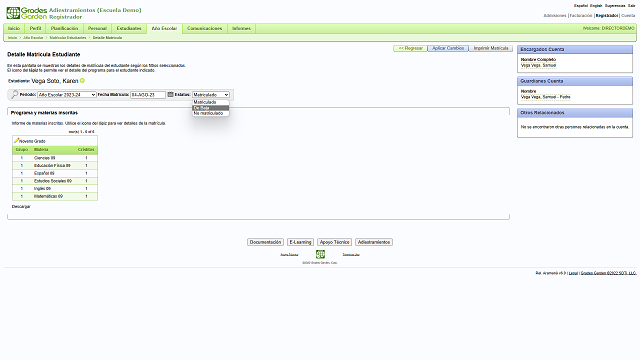Switch language to Español
The image size is (640, 360).
click(581, 6)
